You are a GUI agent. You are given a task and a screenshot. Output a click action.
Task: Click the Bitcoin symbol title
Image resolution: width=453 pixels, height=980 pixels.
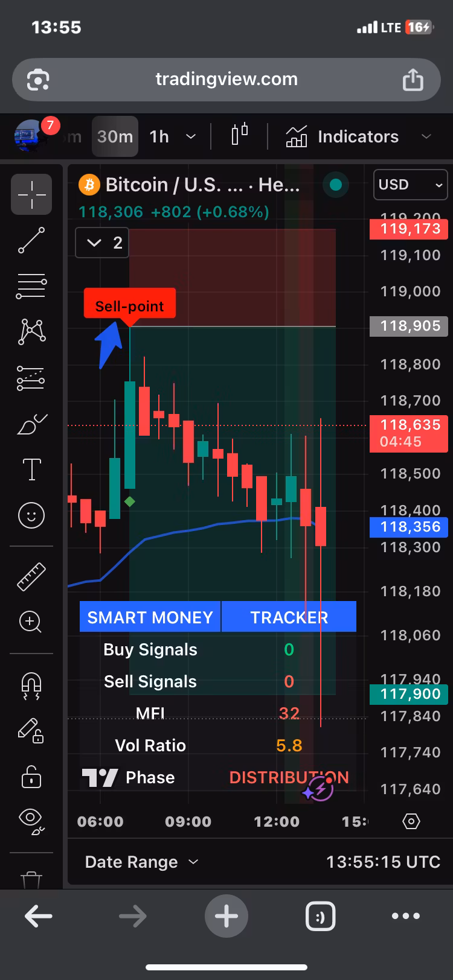(x=202, y=185)
